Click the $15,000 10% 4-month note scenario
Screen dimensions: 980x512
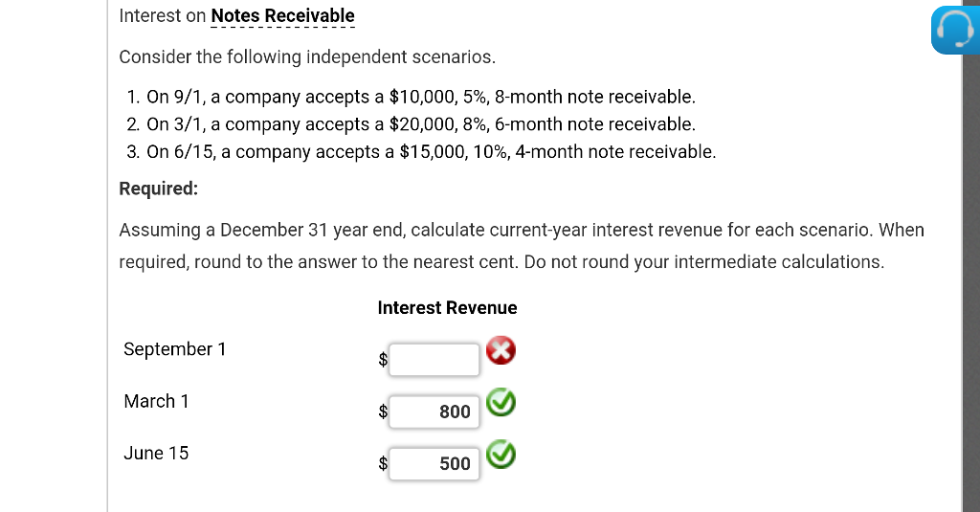pos(431,152)
